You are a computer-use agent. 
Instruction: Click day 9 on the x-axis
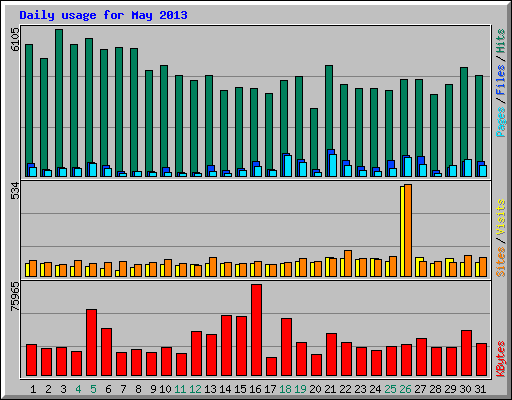click(153, 389)
